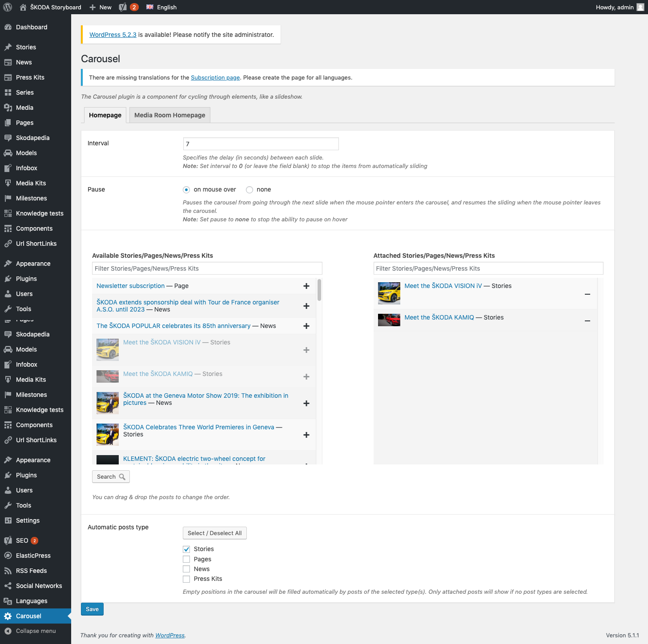Open the ŠKODA Storyboard site menu

coord(51,7)
